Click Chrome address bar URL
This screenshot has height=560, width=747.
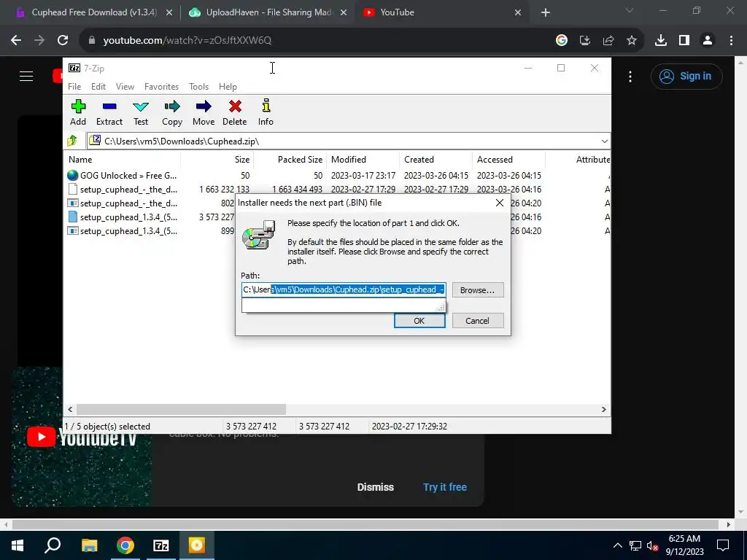point(187,41)
